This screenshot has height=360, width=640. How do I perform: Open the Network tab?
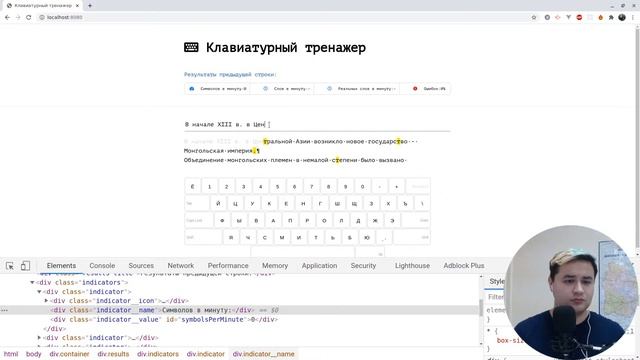click(x=181, y=266)
